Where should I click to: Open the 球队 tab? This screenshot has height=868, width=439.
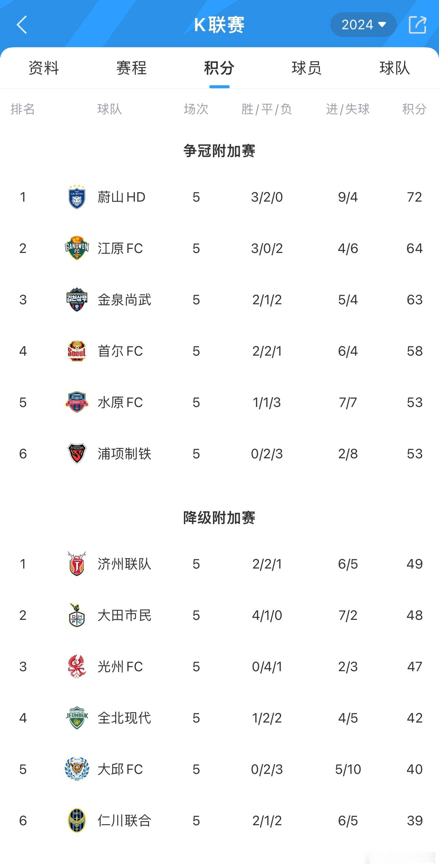pyautogui.click(x=395, y=68)
